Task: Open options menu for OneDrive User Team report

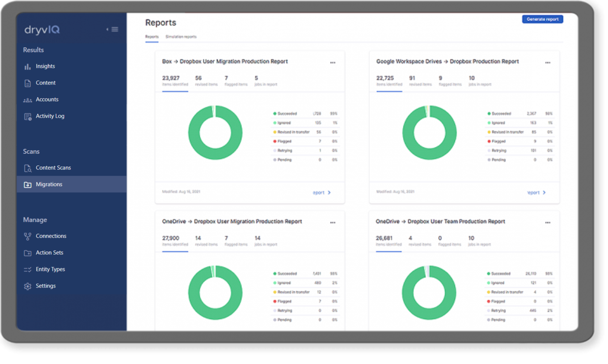Action: [x=548, y=223]
